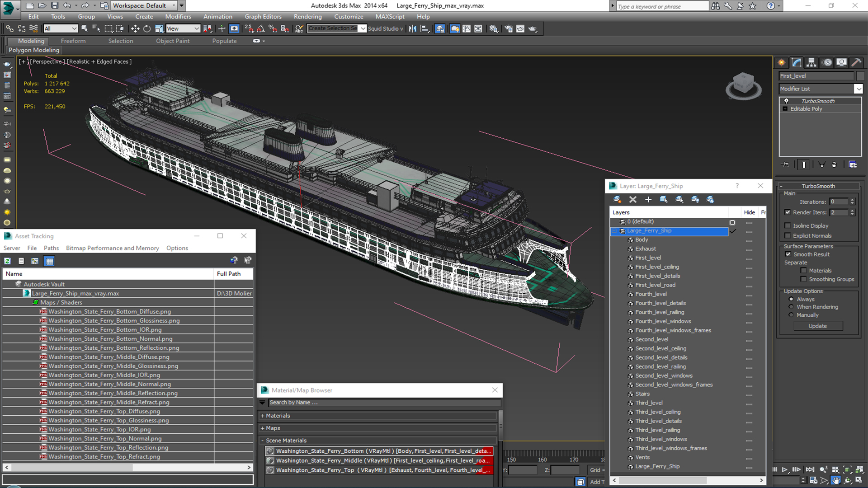Open Paths menu in Asset Tracking
Image resolution: width=868 pixels, height=488 pixels.
tap(51, 248)
